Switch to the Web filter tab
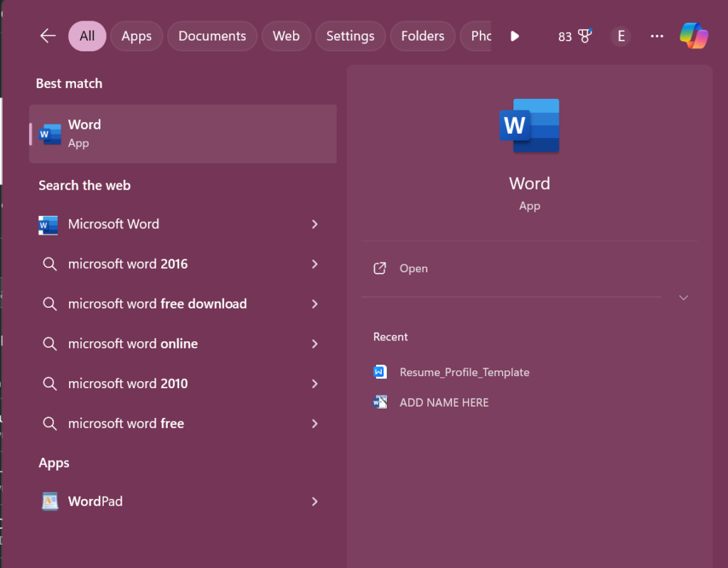 (286, 36)
